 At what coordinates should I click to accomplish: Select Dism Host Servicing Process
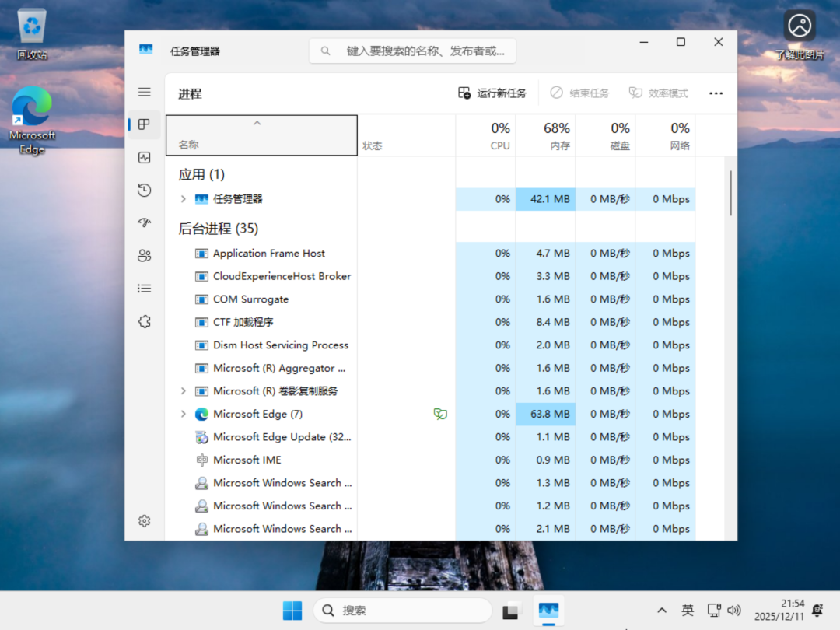pos(431,345)
